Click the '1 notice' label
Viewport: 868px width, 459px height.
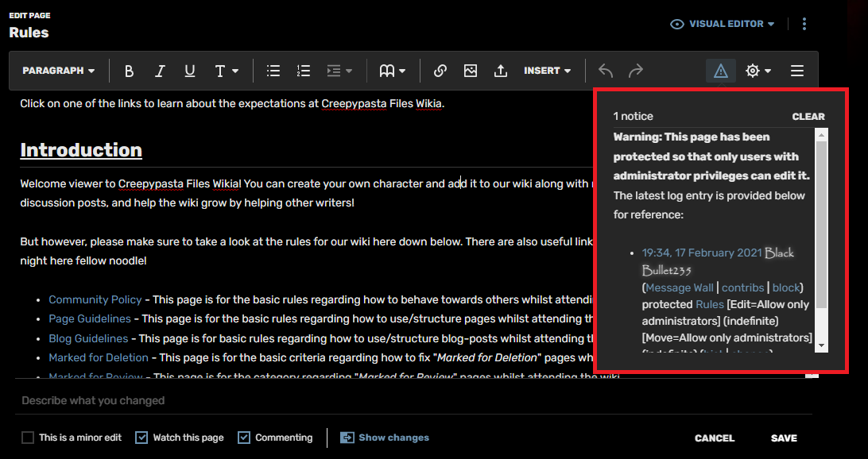[x=634, y=117]
